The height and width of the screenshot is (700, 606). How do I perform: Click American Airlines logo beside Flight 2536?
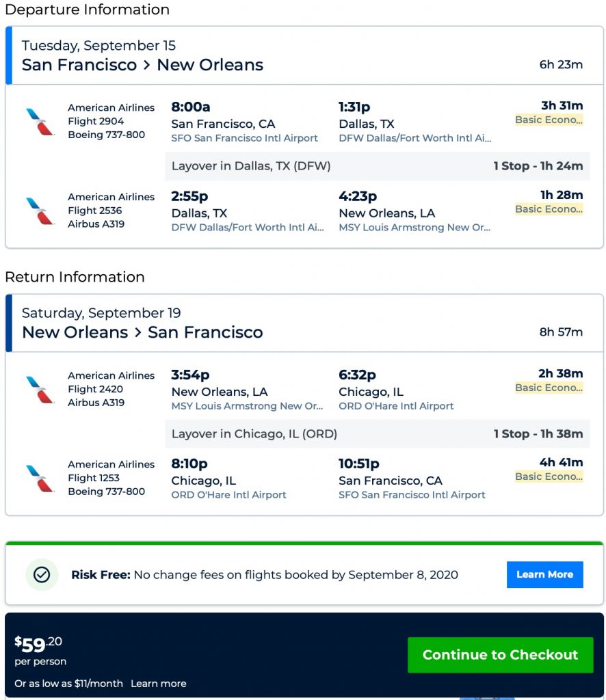[40, 211]
